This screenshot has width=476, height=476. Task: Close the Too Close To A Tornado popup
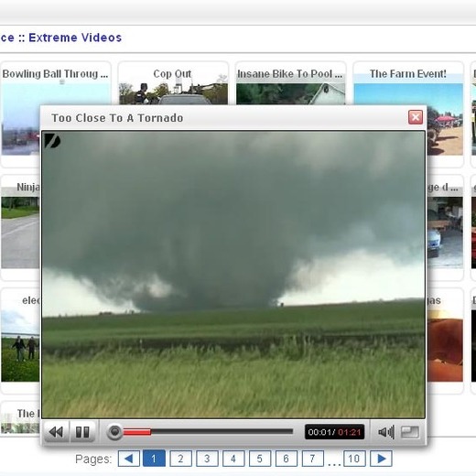pos(416,117)
